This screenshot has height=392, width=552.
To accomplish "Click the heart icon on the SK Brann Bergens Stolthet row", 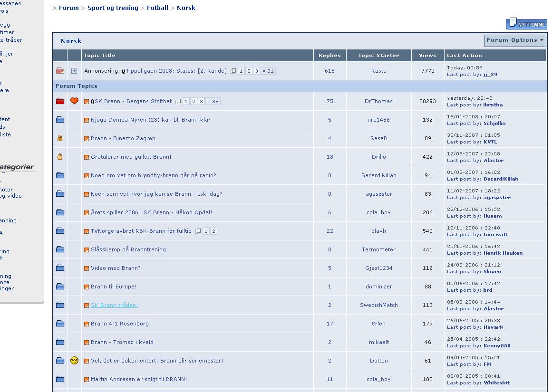I will pos(74,101).
